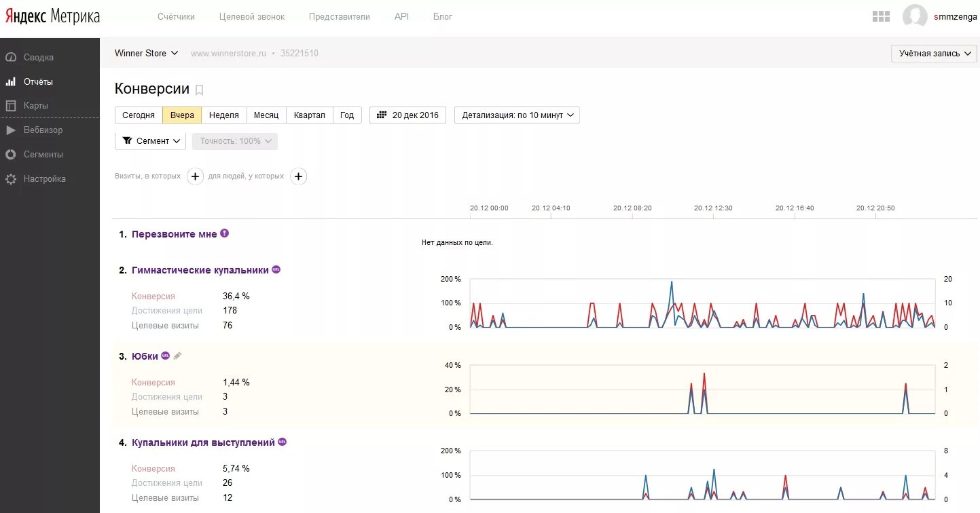Screen dimensions: 980x513
Task: Open the Гимнастические купальники goal link
Action: coord(200,270)
